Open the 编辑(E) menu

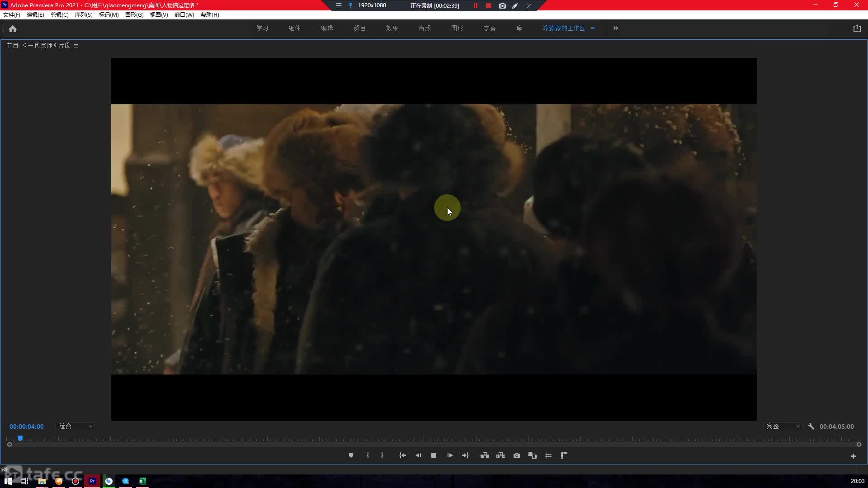click(35, 15)
